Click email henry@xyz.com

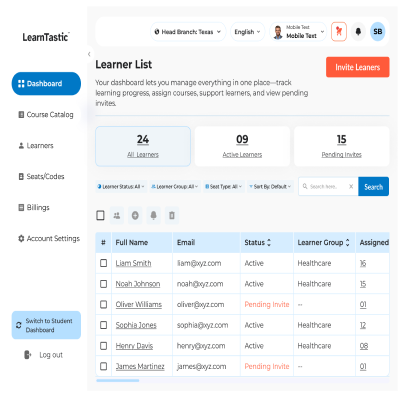[201, 346]
